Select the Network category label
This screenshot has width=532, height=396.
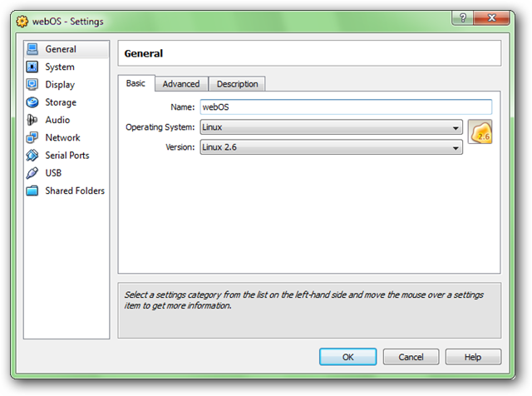(x=63, y=137)
